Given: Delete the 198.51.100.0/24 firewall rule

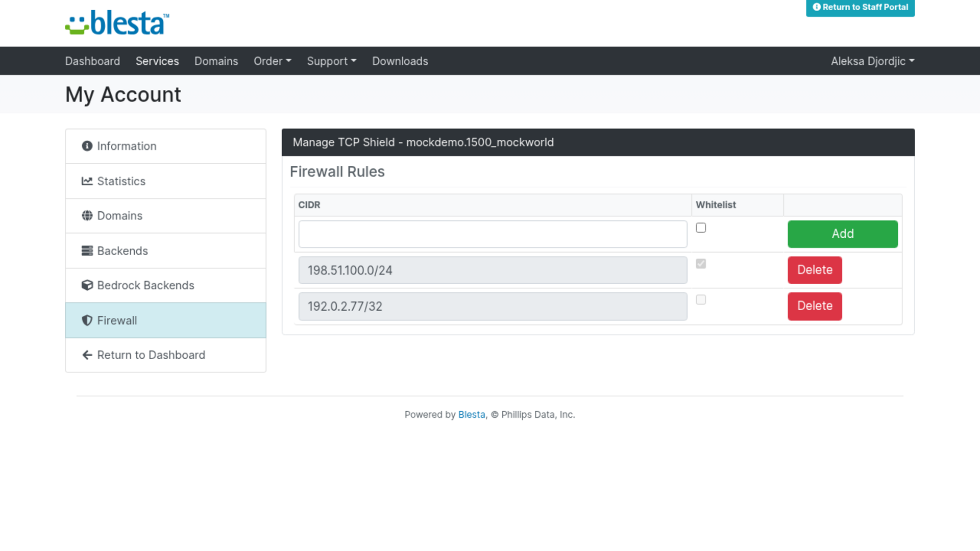Looking at the screenshot, I should click(x=815, y=270).
